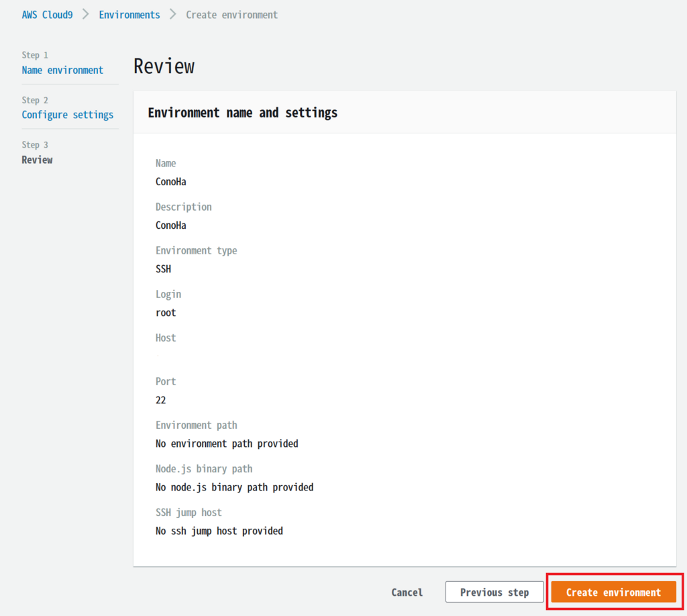Screen dimensions: 687x616
Task: Click Create environment breadcrumb text
Action: (x=231, y=15)
